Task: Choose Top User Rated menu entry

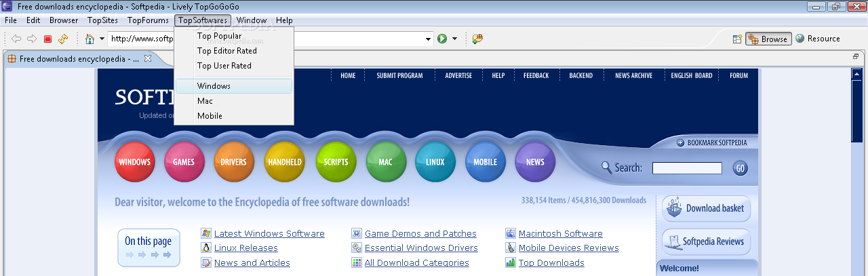Action: [x=234, y=66]
